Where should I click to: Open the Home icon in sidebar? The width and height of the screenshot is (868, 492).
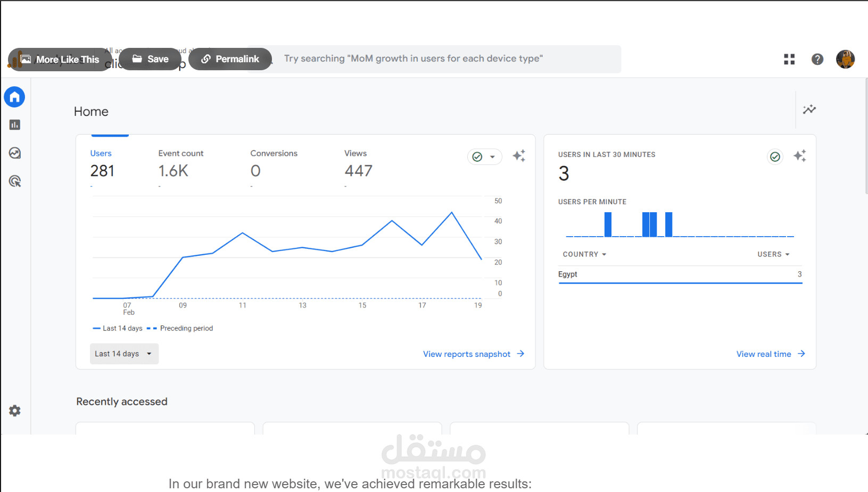14,97
